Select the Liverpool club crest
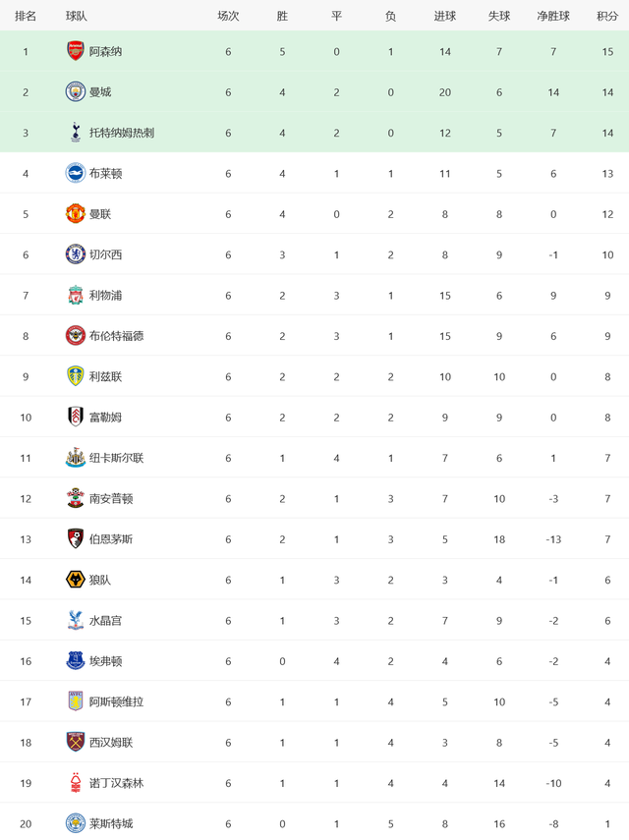 coord(76,295)
